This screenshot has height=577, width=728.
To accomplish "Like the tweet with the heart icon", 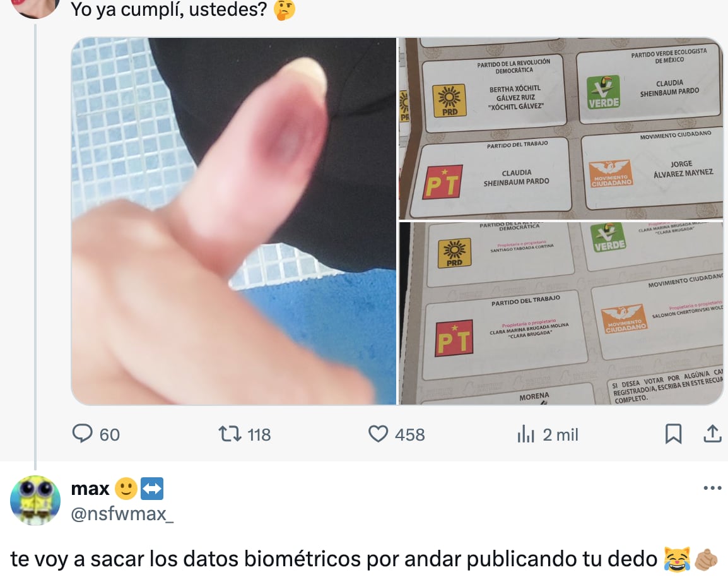I will tap(378, 434).
